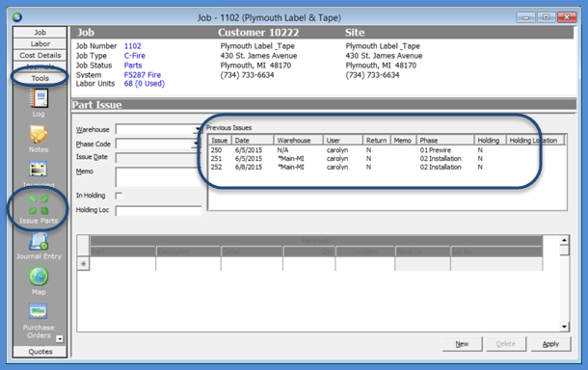Expand the sidebar tools list arrow
Screen dimensions: 588x370
[59, 339]
